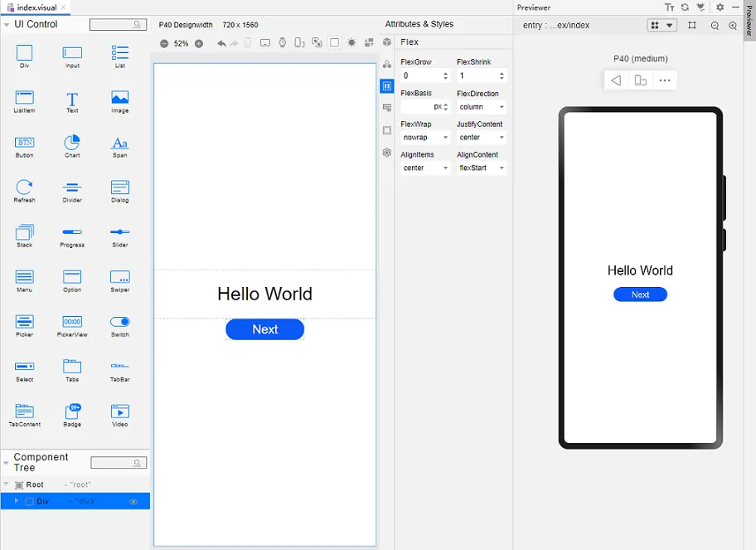
Task: Select the Swiper component icon
Action: [120, 277]
